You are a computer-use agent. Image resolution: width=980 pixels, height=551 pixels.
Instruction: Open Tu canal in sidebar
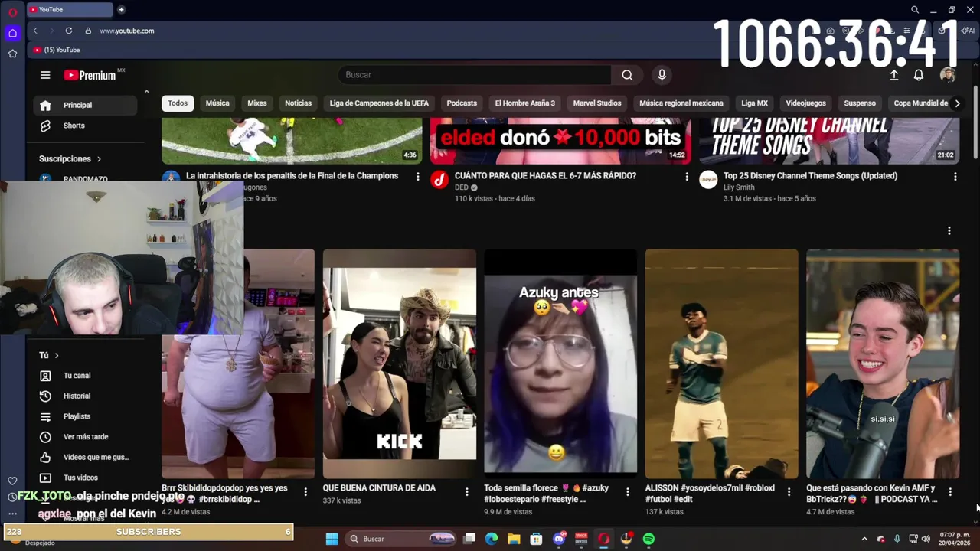click(77, 376)
